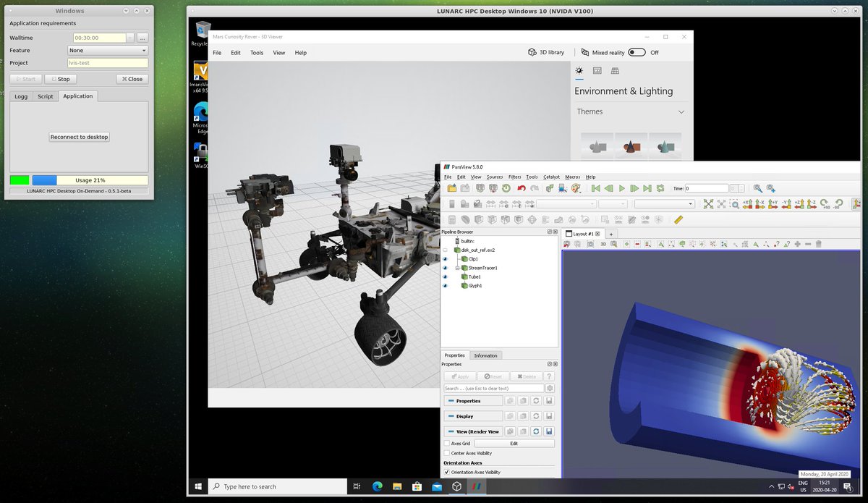
Task: Open the Sources menu in ParaView
Action: coord(495,177)
